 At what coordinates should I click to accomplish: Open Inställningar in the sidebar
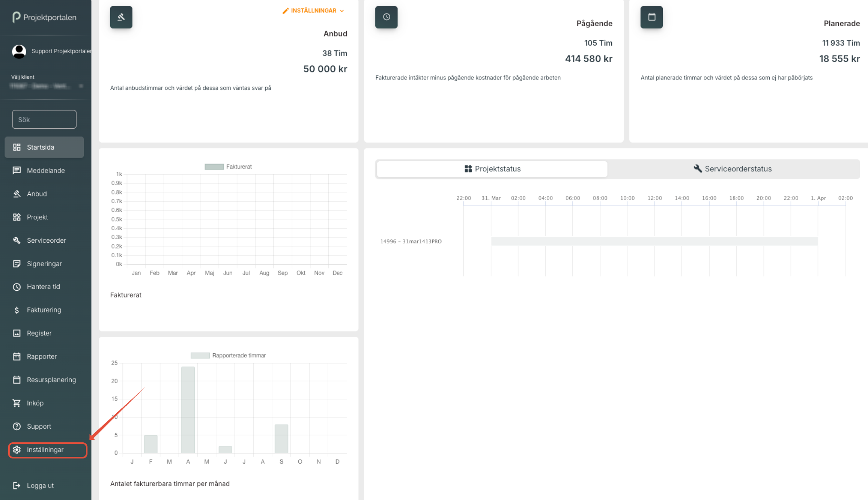tap(45, 450)
